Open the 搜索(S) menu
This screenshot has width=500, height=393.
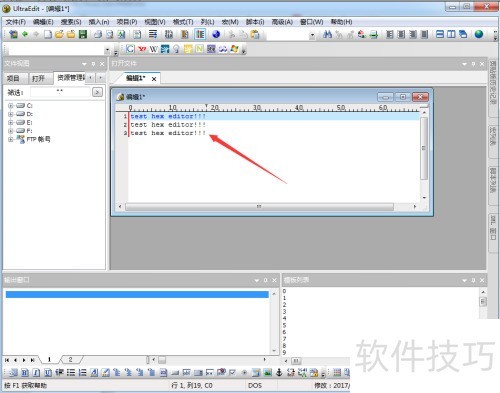coord(71,22)
